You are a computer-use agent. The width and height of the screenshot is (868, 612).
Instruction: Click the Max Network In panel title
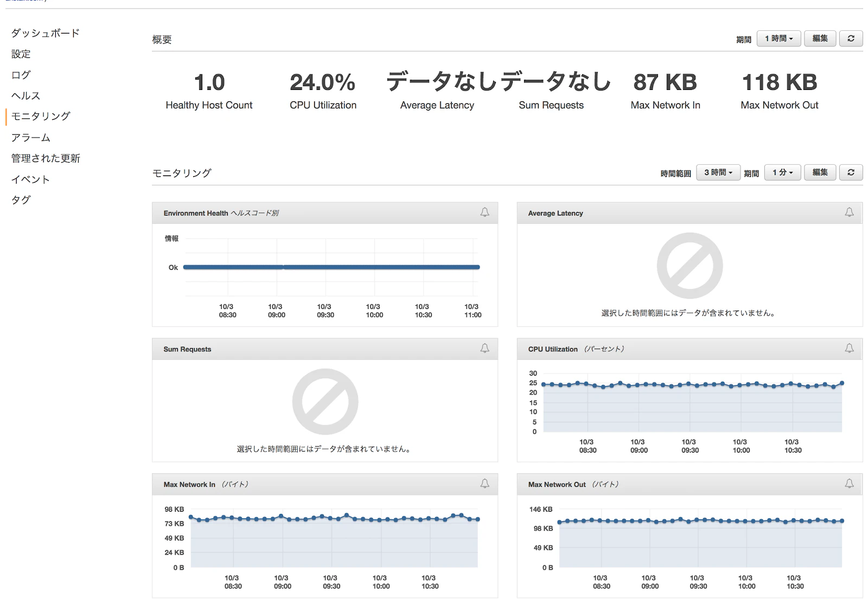(206, 485)
